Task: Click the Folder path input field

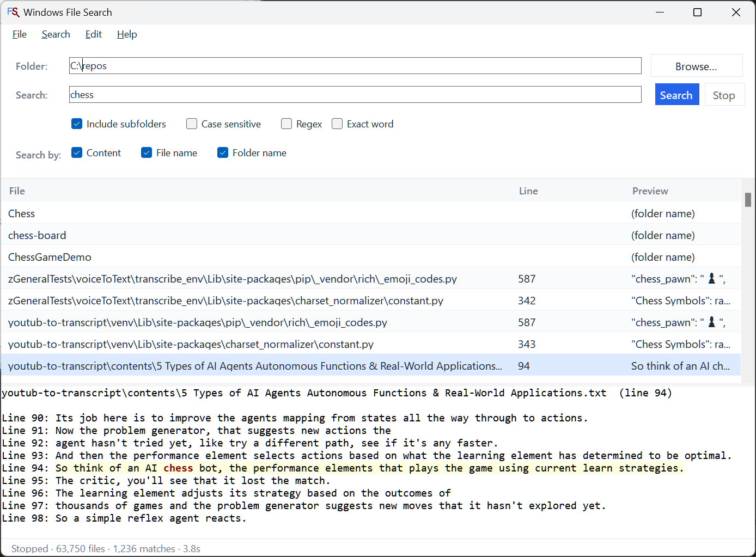Action: tap(355, 66)
